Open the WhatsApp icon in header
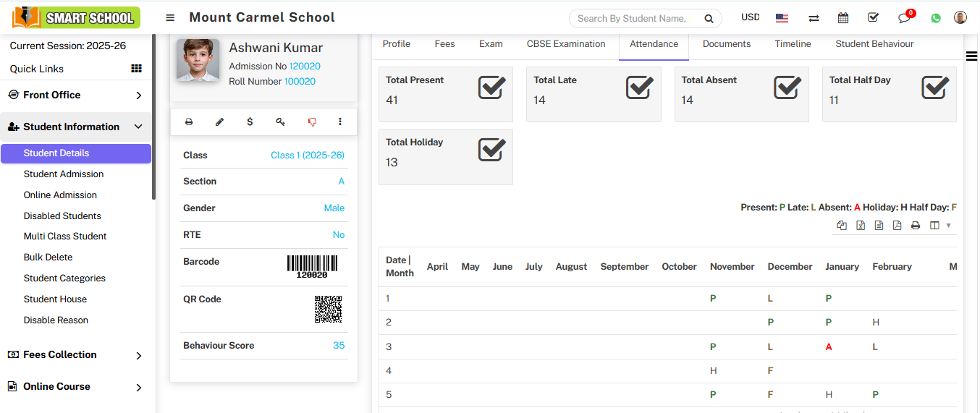Screen dimensions: 980x413 (x=936, y=18)
